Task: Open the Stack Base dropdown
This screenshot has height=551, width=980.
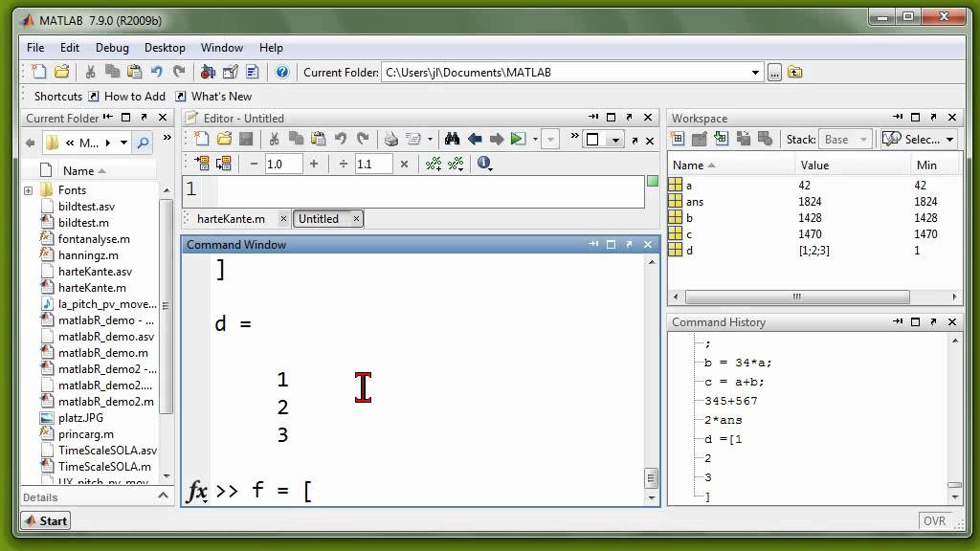Action: pyautogui.click(x=844, y=140)
